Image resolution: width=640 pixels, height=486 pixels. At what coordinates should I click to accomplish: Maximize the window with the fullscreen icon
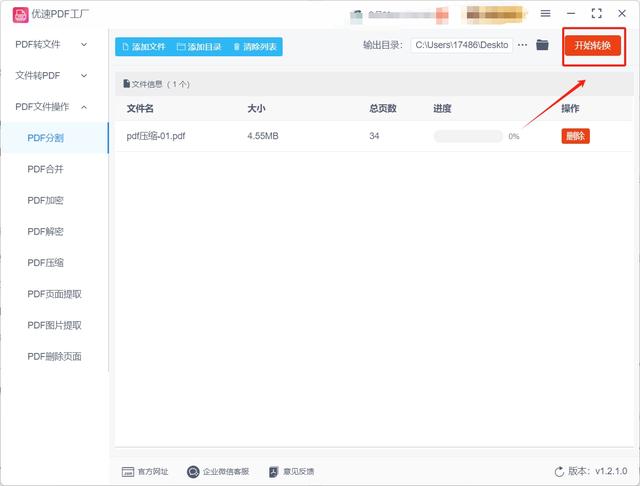click(x=596, y=13)
